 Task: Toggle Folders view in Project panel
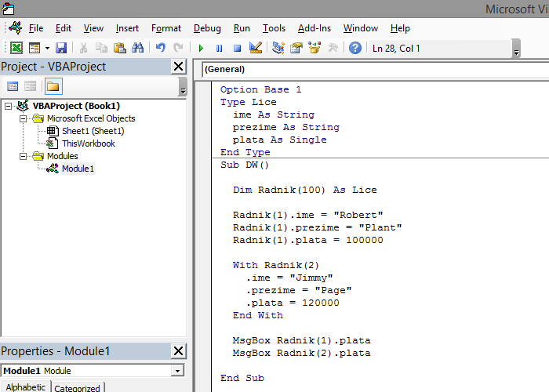click(x=53, y=86)
